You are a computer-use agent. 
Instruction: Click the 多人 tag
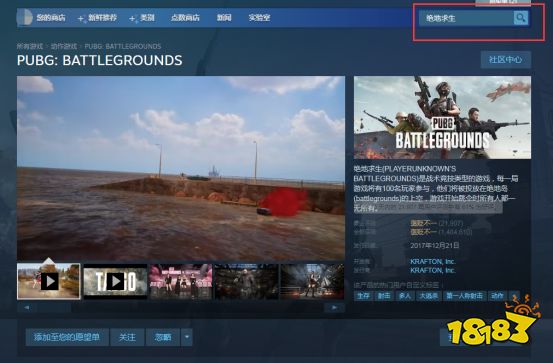click(405, 296)
